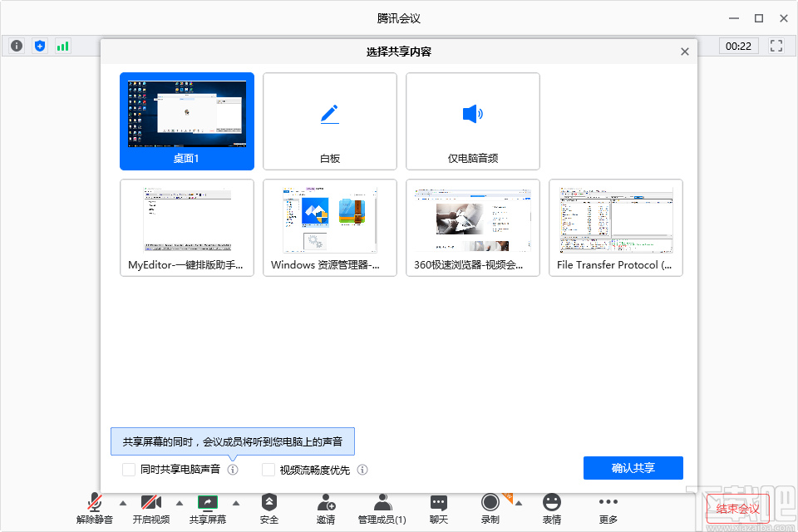Check the green network signal icon
Viewport: 798px width, 532px height.
click(x=62, y=46)
